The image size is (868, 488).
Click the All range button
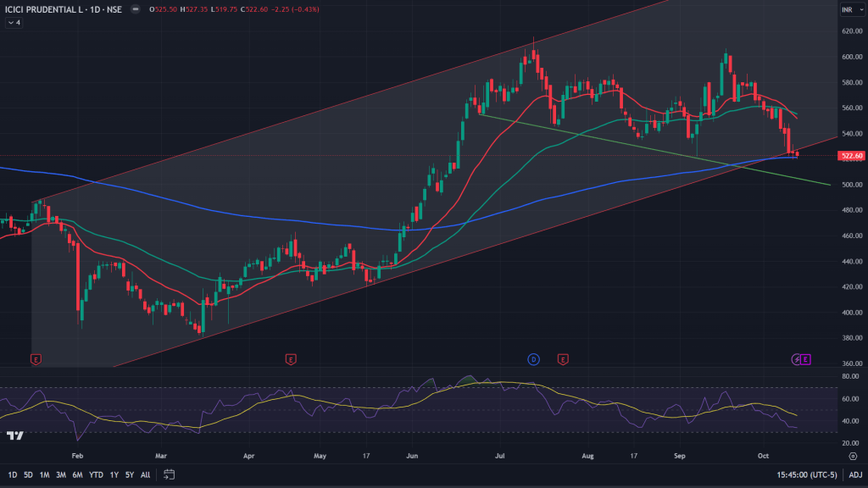146,474
